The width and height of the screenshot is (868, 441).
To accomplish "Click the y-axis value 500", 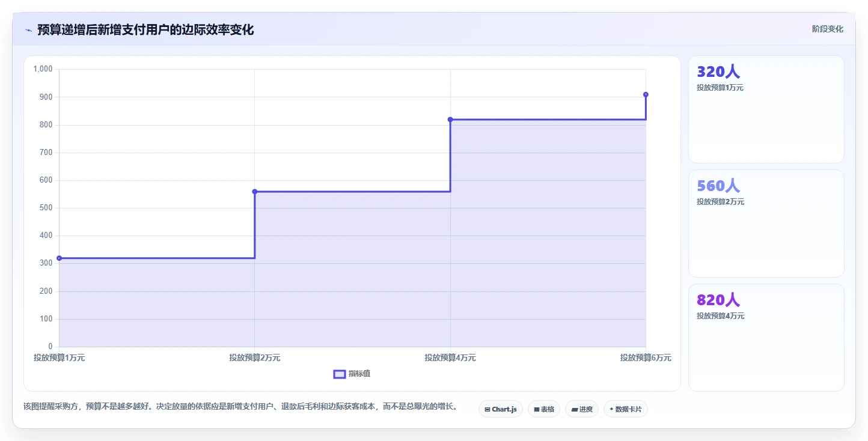I will [x=46, y=208].
